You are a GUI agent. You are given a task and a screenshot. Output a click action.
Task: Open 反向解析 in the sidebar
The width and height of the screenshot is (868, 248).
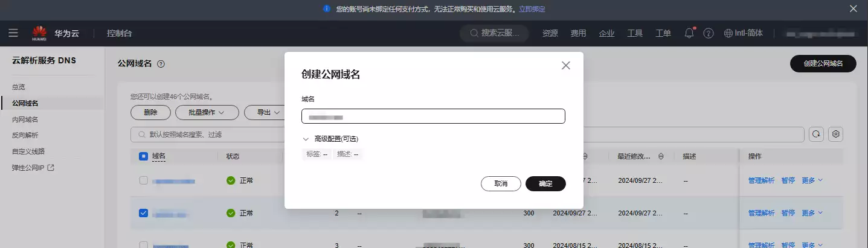click(x=25, y=135)
